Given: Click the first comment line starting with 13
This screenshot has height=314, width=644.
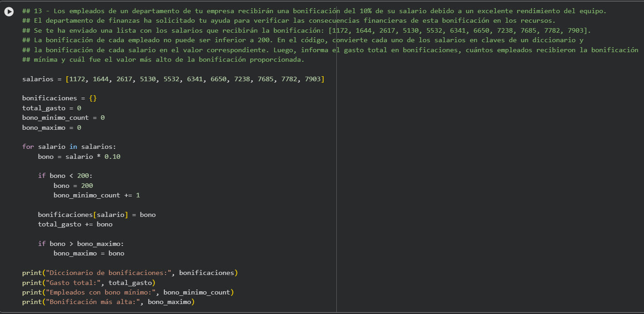Looking at the screenshot, I should [314, 11].
